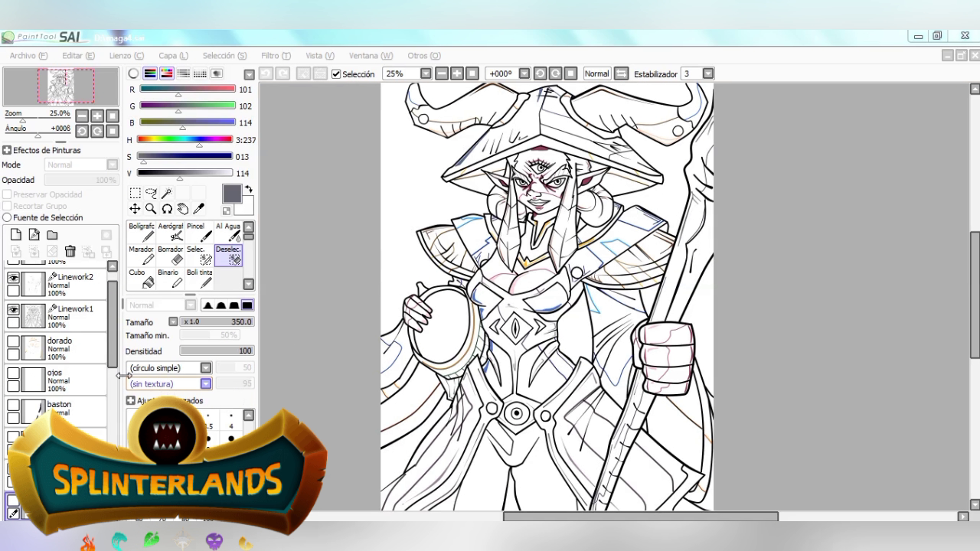The width and height of the screenshot is (980, 551).
Task: Adjust the hue H slider
Action: (185, 139)
